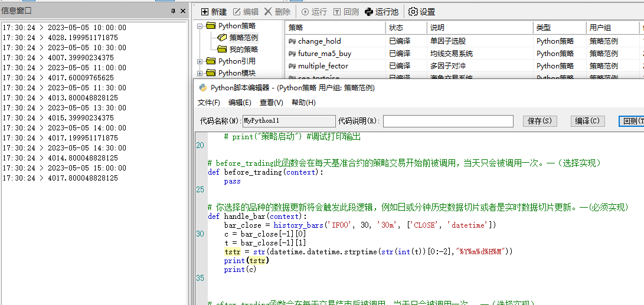Click the future_ma5_buy strategy icon
The width and height of the screenshot is (644, 305).
(292, 53)
